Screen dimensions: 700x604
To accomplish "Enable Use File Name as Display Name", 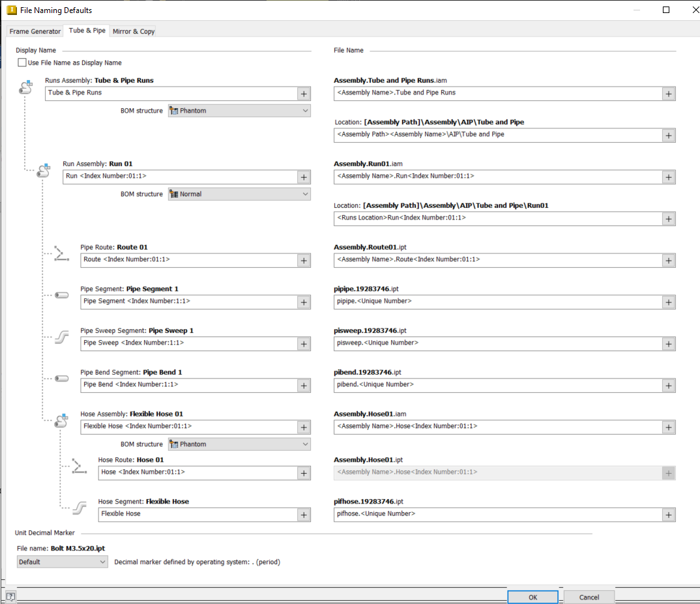I will click(22, 63).
